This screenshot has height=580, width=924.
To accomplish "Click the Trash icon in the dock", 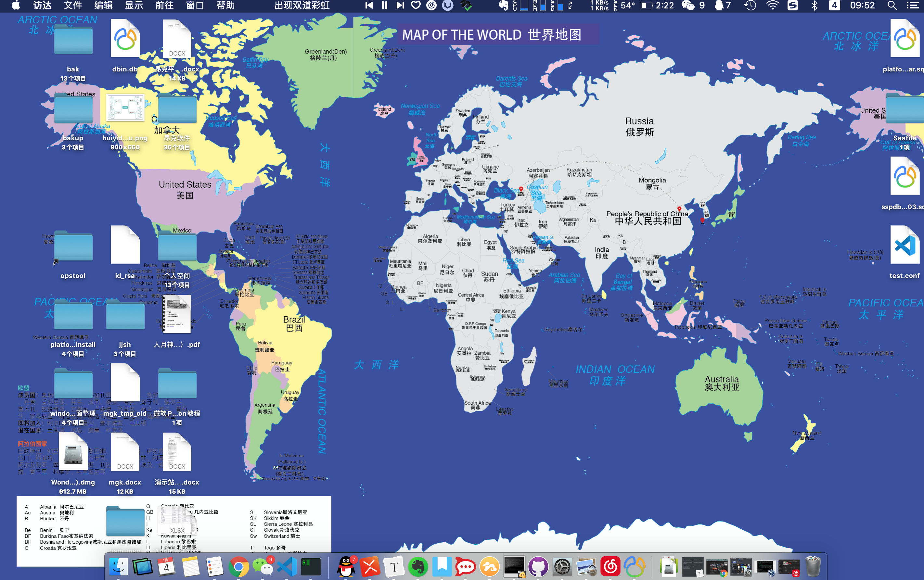I will [x=813, y=567].
